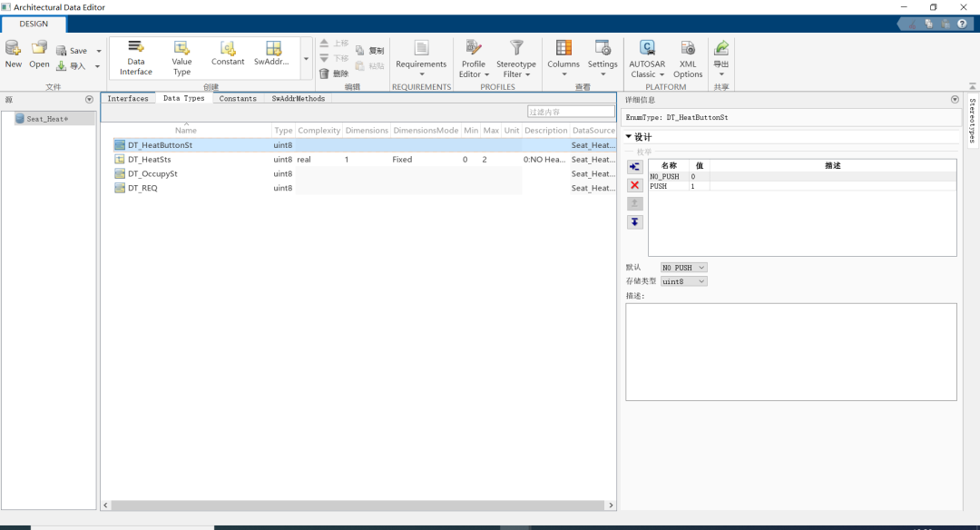Click the New data dictionary icon

coord(13,48)
